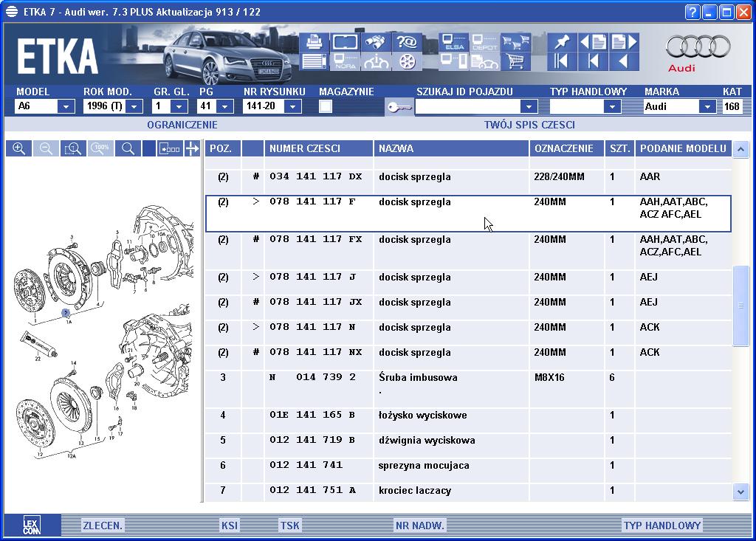This screenshot has height=541, width=756.
Task: Click the NAZWA column header
Action: pos(451,148)
